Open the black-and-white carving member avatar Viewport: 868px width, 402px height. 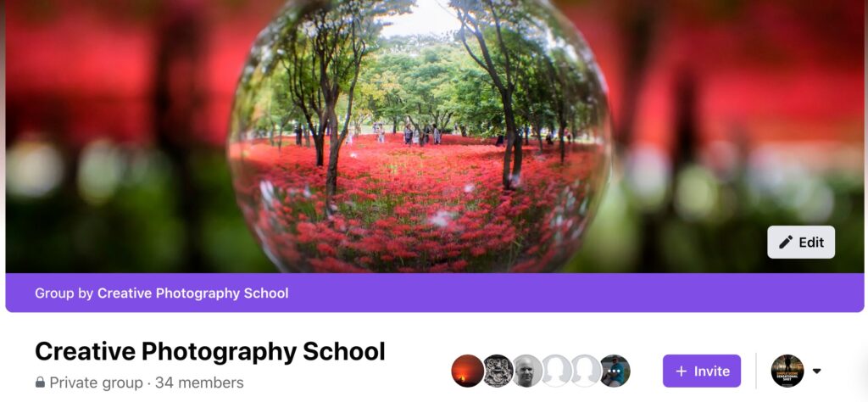pyautogui.click(x=498, y=371)
